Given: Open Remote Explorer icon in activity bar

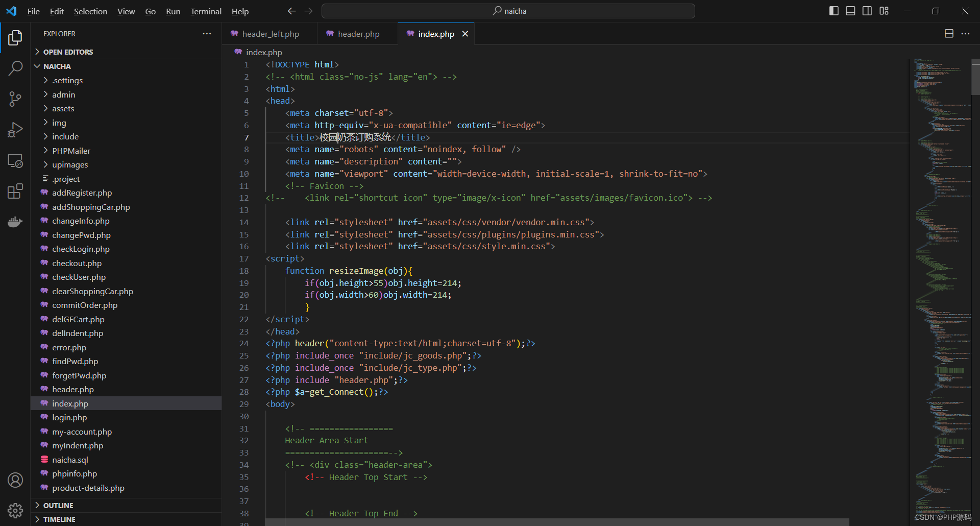Looking at the screenshot, I should [15, 161].
